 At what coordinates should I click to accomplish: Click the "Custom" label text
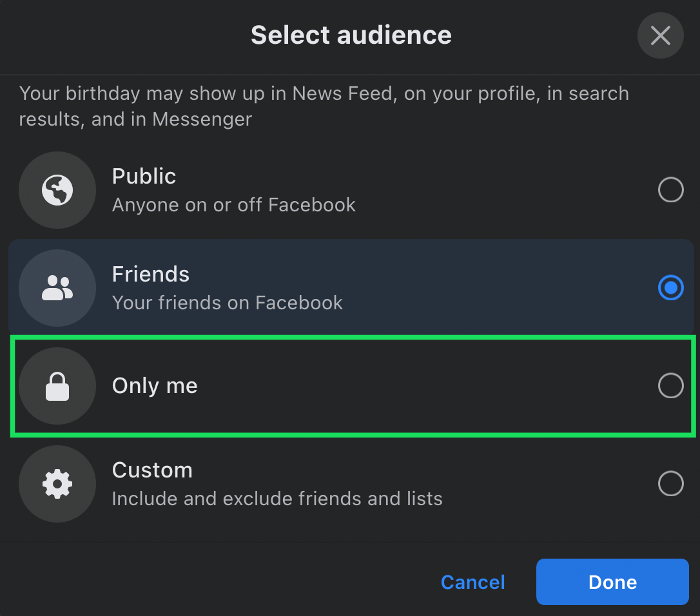click(x=152, y=470)
